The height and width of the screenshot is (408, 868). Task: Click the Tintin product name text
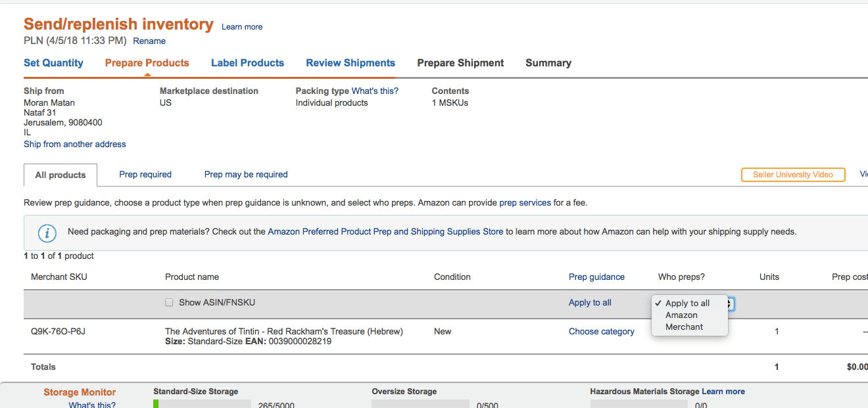click(284, 331)
